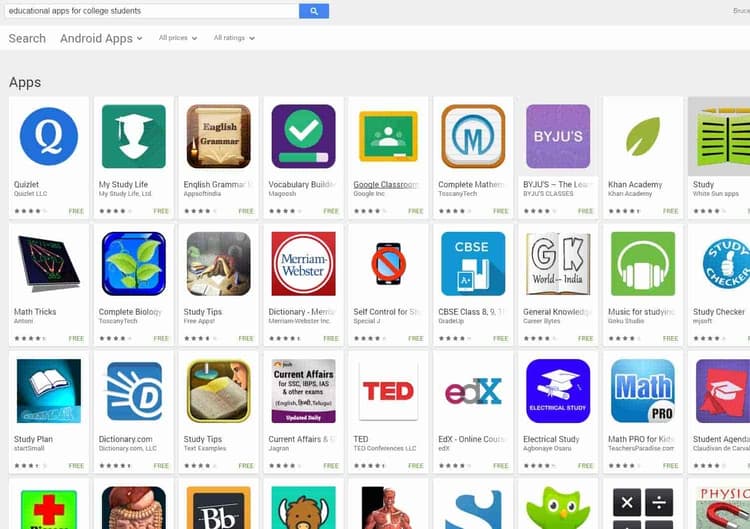Open the All ratings filter dropdown
750x529 pixels.
click(x=234, y=38)
